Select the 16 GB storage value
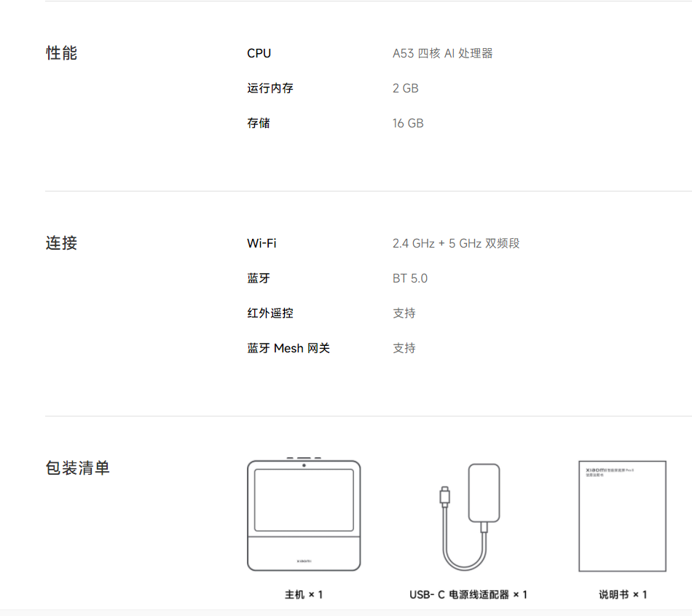Screen dimensions: 692x616 [408, 123]
